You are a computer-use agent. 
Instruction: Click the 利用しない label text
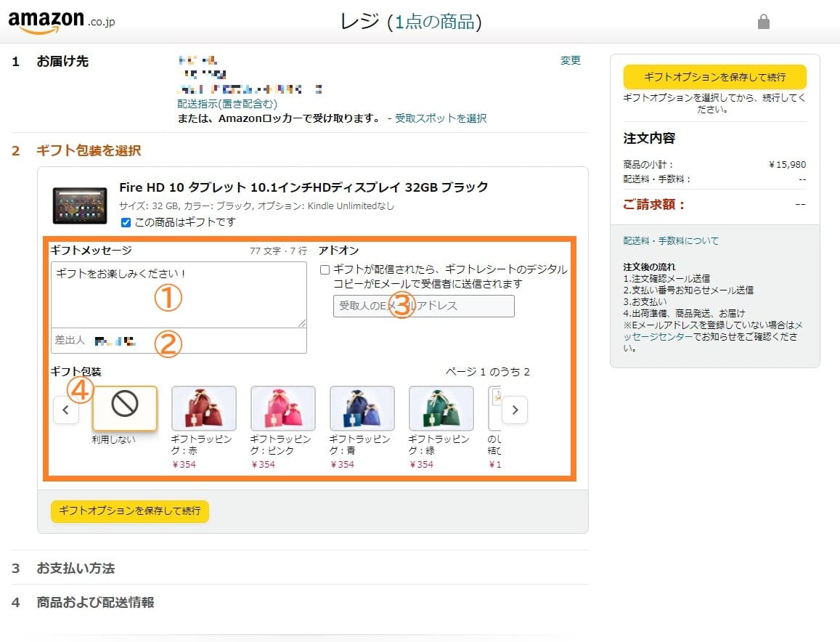point(113,439)
